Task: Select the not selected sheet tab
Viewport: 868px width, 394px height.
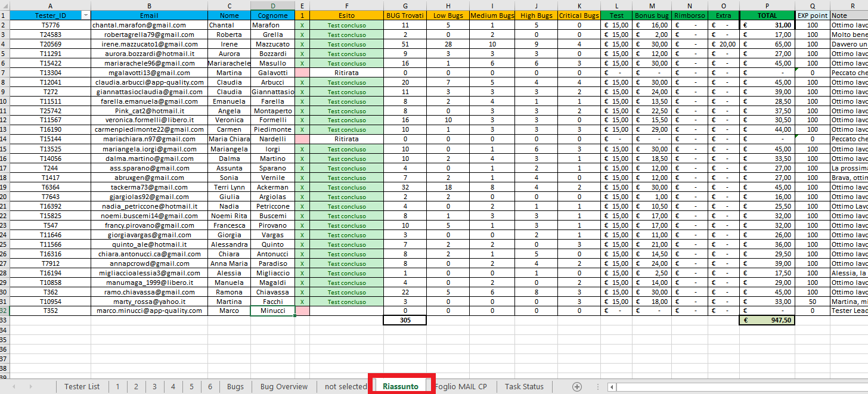Action: (345, 386)
